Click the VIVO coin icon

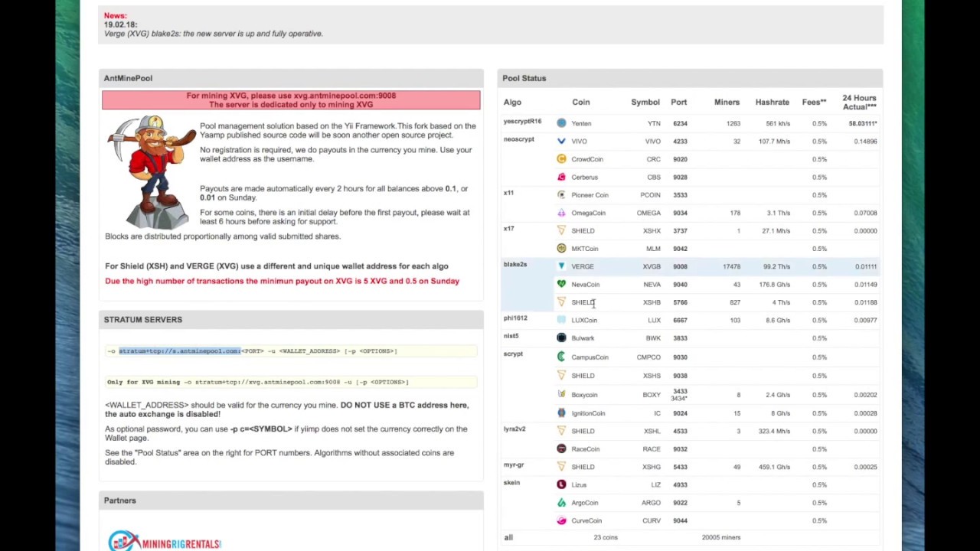(x=561, y=141)
